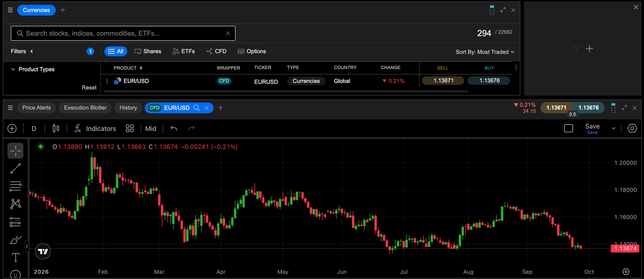Open the chart panel hamburger menu

[x=10, y=108]
